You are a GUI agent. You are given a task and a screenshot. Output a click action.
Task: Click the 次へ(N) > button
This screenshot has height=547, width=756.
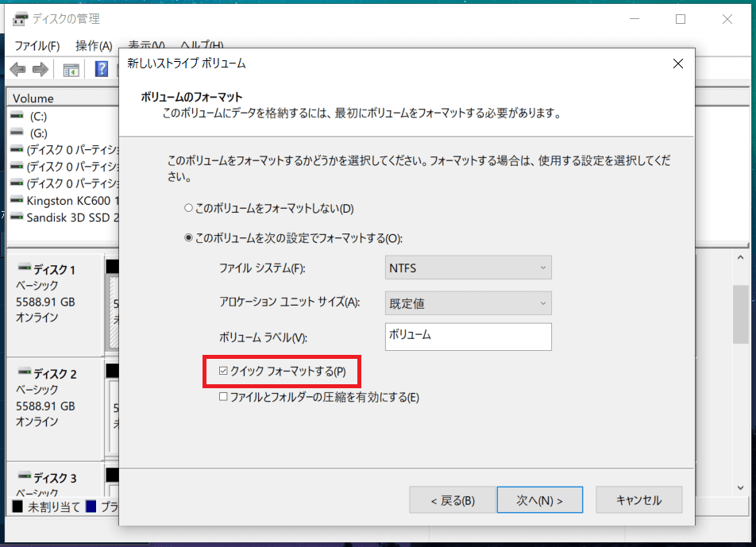pyautogui.click(x=539, y=500)
